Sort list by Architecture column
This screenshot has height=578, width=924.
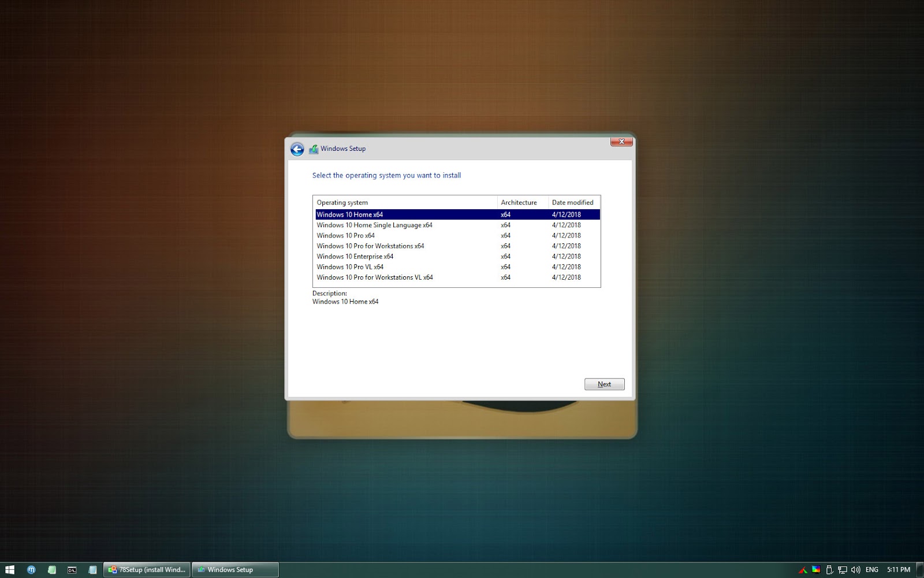519,202
